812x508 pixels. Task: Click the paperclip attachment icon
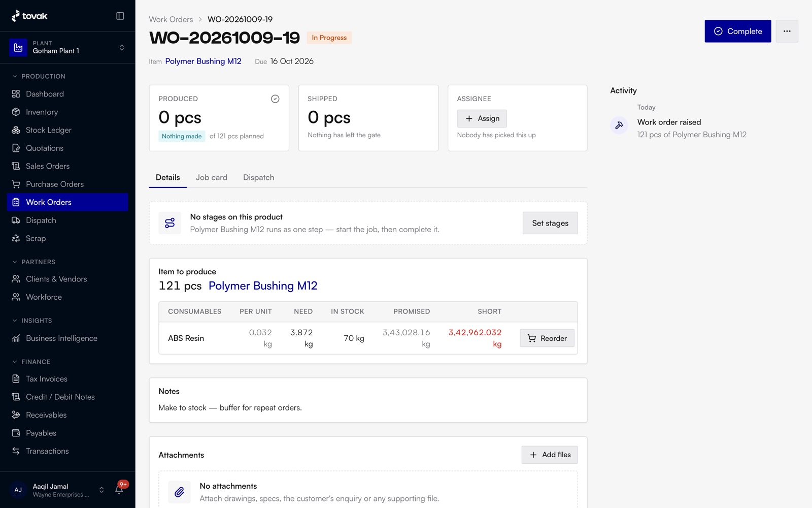[180, 492]
